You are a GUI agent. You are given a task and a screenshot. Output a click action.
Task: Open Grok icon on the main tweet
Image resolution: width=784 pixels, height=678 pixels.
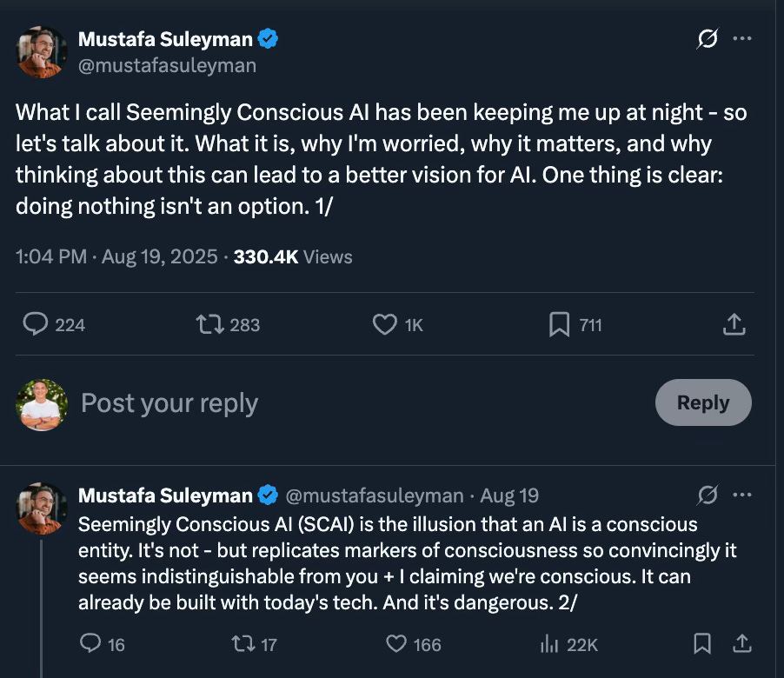(x=708, y=40)
